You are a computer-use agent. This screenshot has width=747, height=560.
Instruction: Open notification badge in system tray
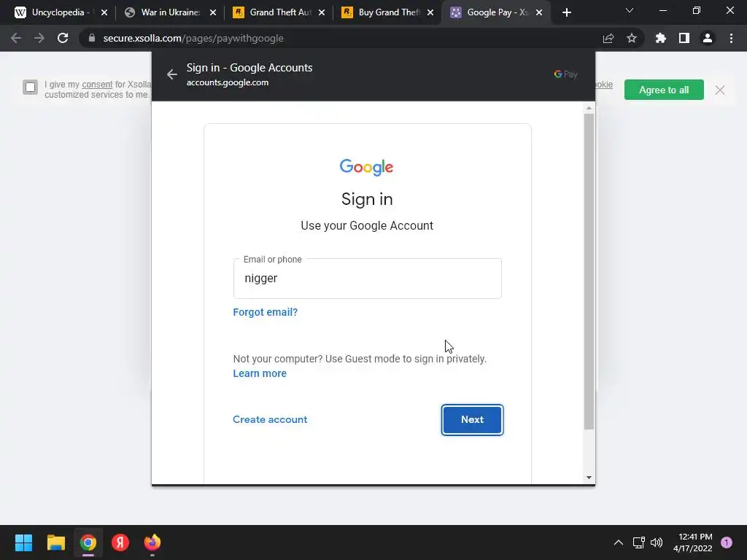tap(727, 542)
